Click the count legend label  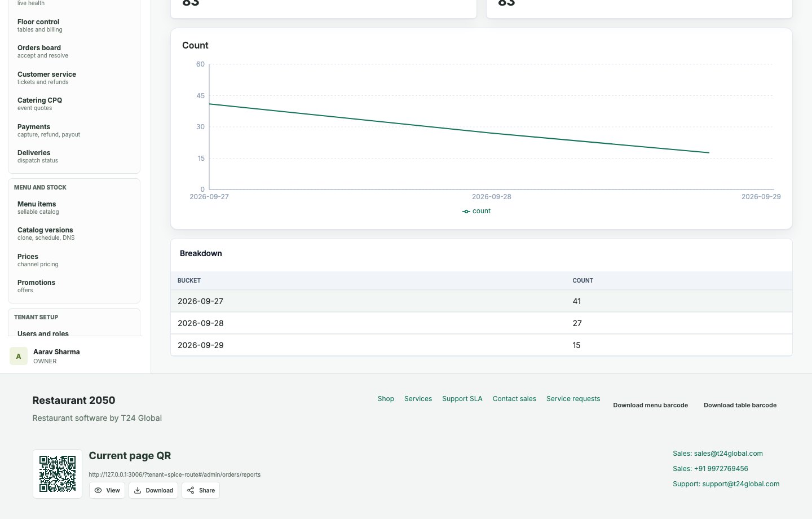(482, 211)
